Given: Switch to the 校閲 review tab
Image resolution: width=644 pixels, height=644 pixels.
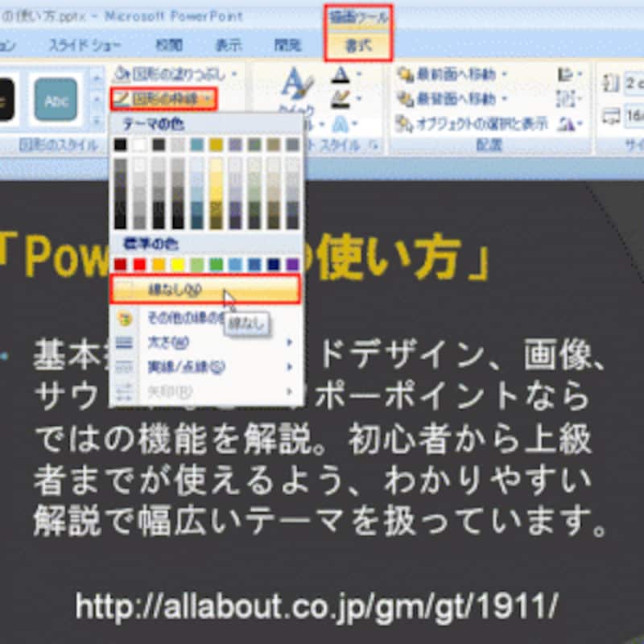Looking at the screenshot, I should pyautogui.click(x=169, y=45).
